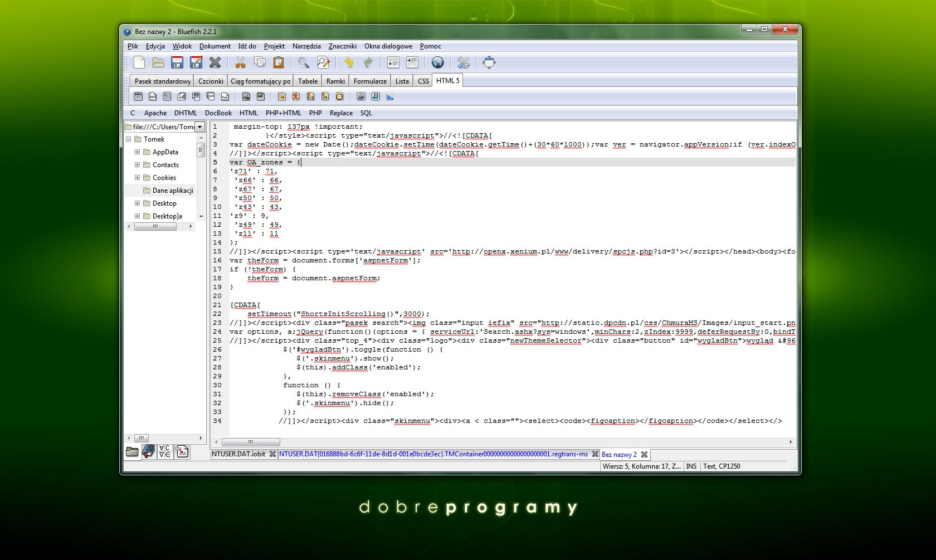Insert HTML5 footer tag icon
The width and height of the screenshot is (936, 560).
tap(225, 96)
